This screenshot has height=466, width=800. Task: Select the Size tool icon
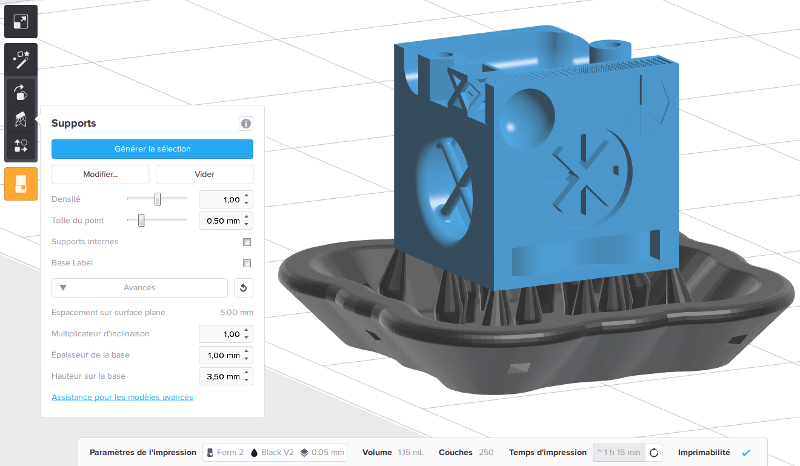point(21,21)
